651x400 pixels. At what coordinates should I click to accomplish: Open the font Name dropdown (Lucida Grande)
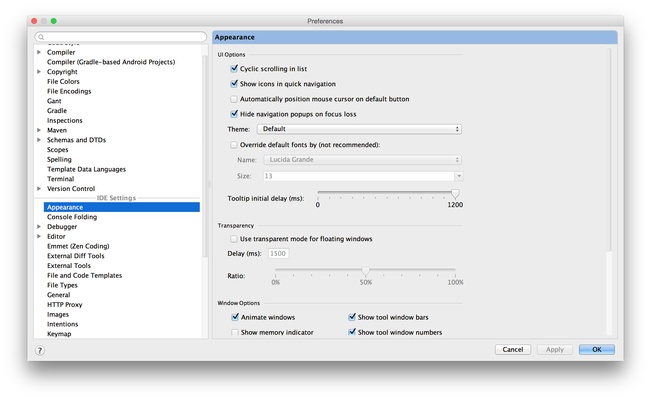pos(362,160)
